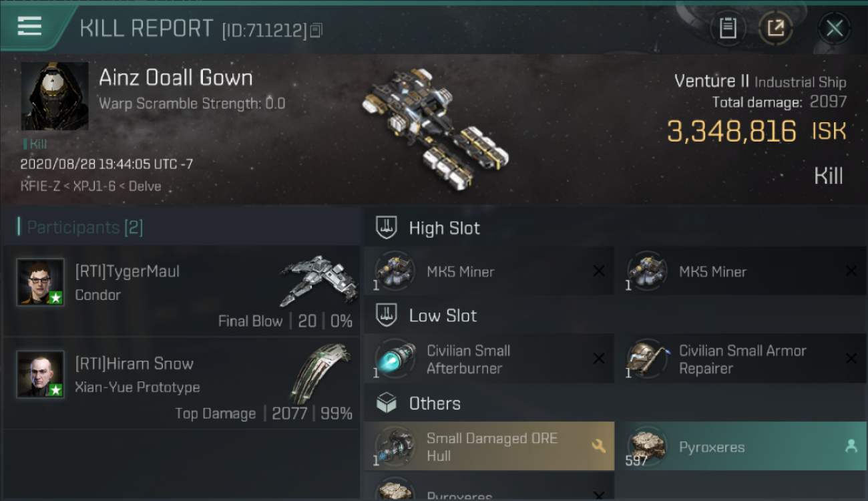Viewport: 868px width, 501px height.
Task: Click the second MK5 Miner module
Action: [x=741, y=272]
